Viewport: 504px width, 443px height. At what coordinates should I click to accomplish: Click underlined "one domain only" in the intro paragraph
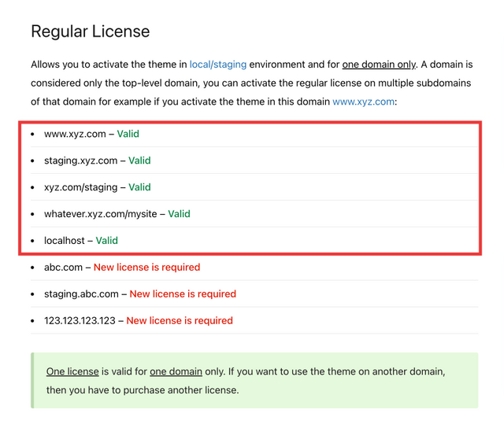pyautogui.click(x=378, y=65)
